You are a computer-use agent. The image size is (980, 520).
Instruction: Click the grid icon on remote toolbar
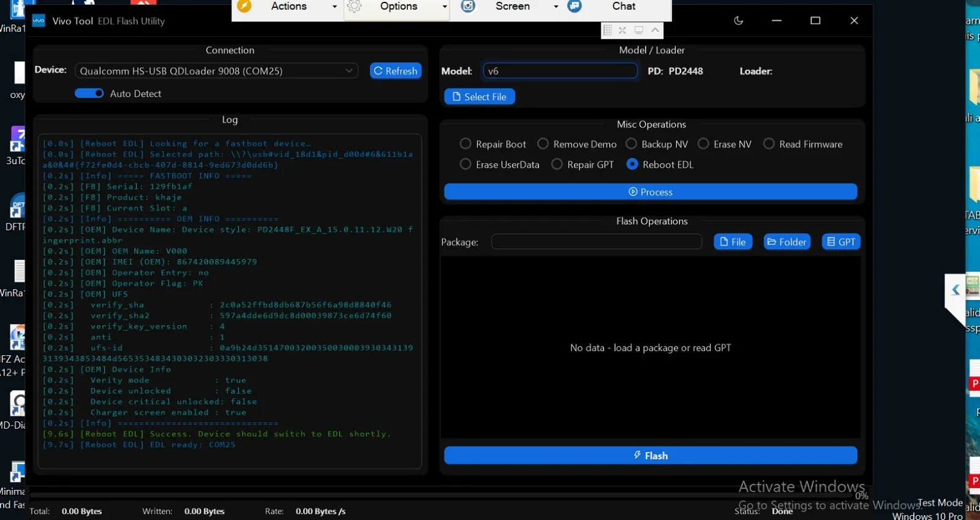click(607, 30)
